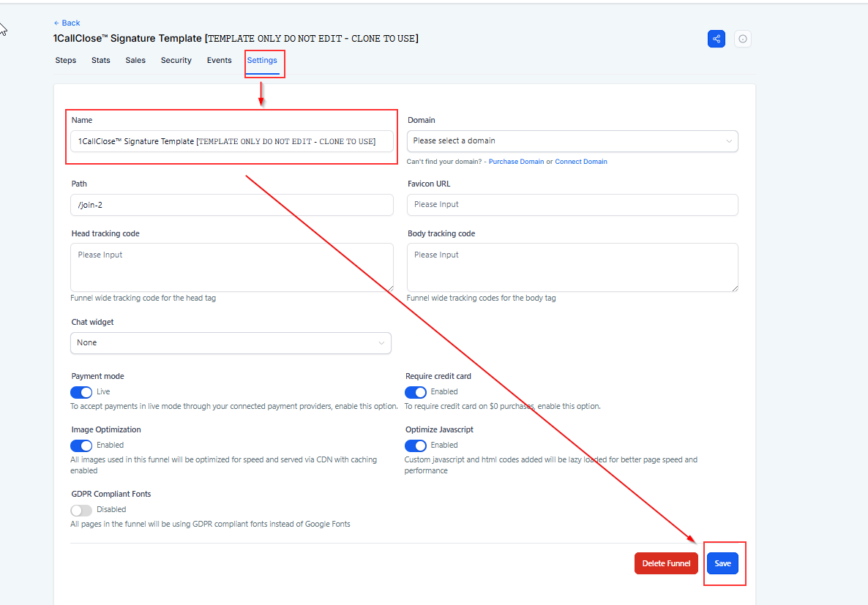Switch to the Stats tab
This screenshot has height=605, width=868.
point(101,60)
